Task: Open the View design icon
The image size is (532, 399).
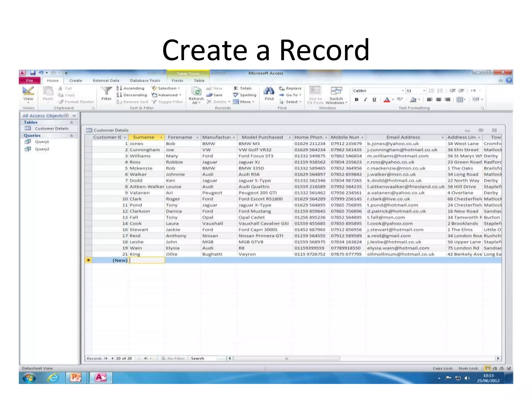Action: pyautogui.click(x=28, y=91)
